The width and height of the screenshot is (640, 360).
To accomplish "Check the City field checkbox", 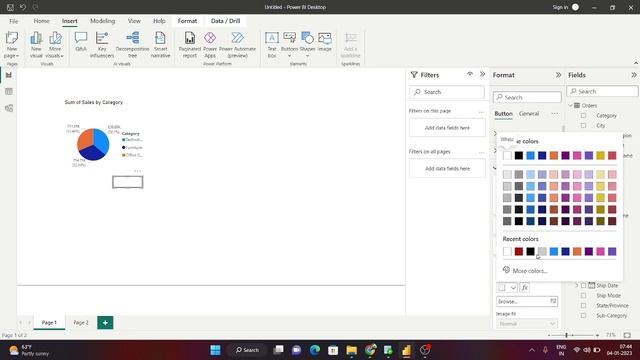I will click(x=583, y=126).
